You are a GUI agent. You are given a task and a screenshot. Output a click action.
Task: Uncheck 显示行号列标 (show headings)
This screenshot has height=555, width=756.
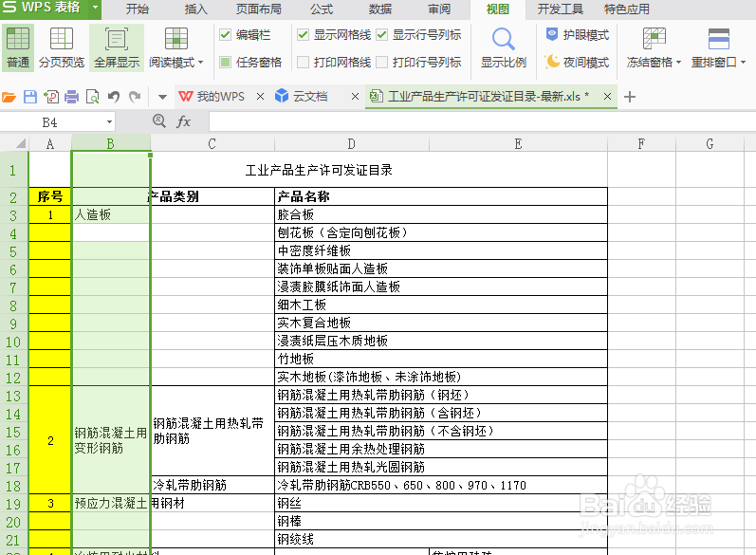tap(382, 35)
